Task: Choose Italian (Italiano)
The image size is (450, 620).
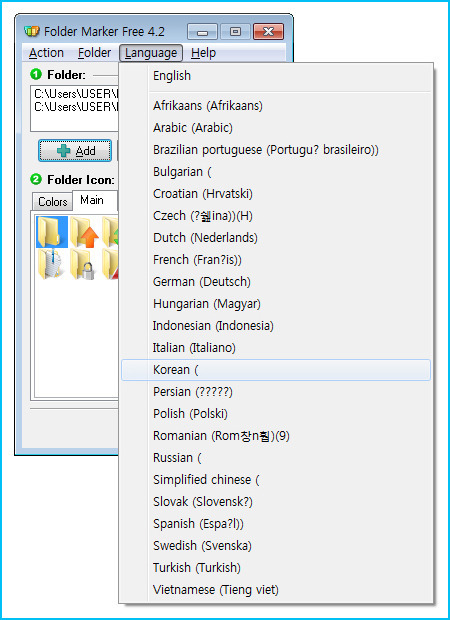Action: (x=276, y=348)
